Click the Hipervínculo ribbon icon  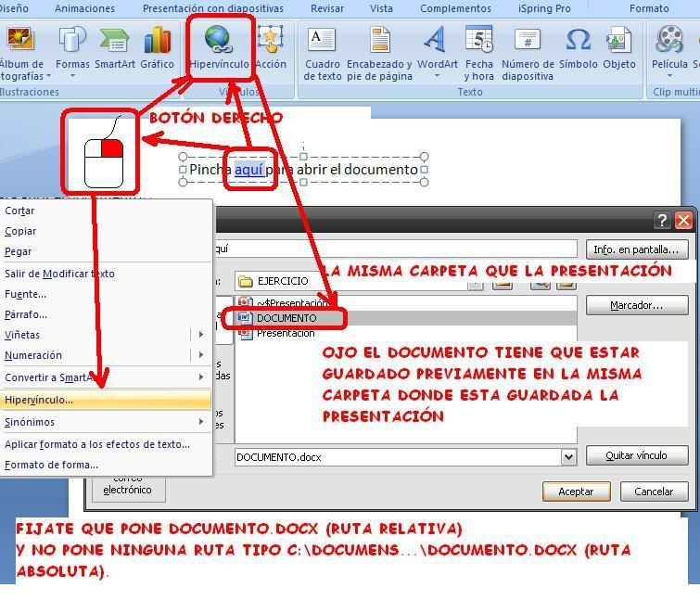click(219, 48)
